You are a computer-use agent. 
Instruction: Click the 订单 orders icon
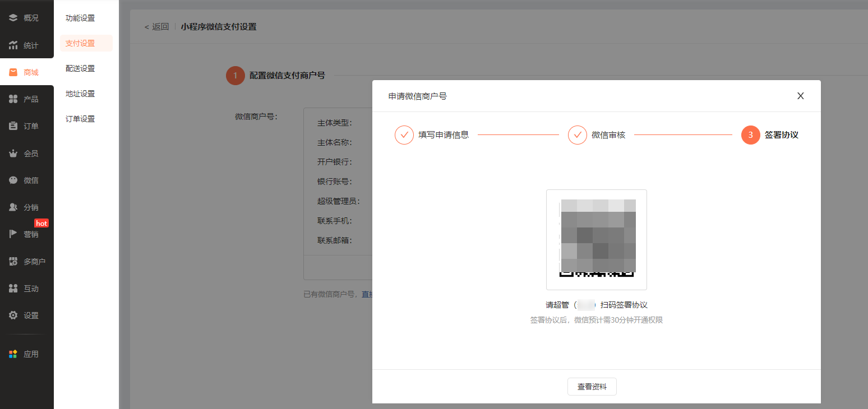(x=13, y=126)
